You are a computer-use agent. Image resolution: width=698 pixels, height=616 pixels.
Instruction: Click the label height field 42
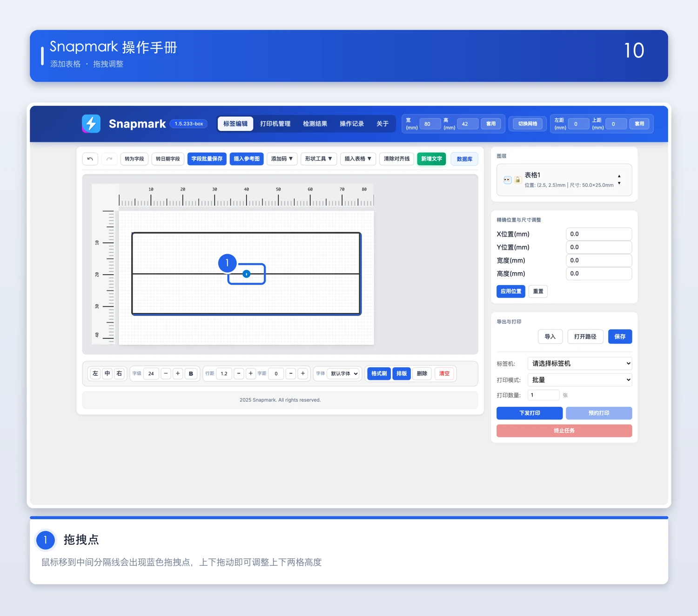click(x=468, y=124)
